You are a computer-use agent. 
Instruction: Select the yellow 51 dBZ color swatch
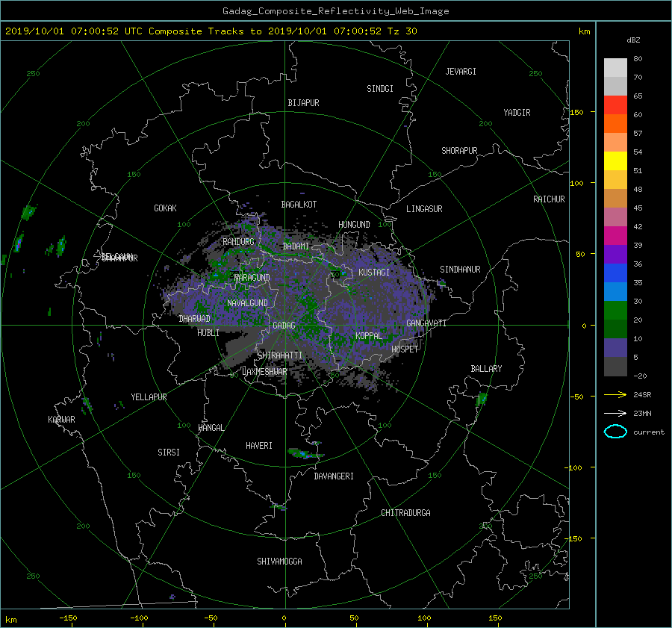(x=615, y=161)
